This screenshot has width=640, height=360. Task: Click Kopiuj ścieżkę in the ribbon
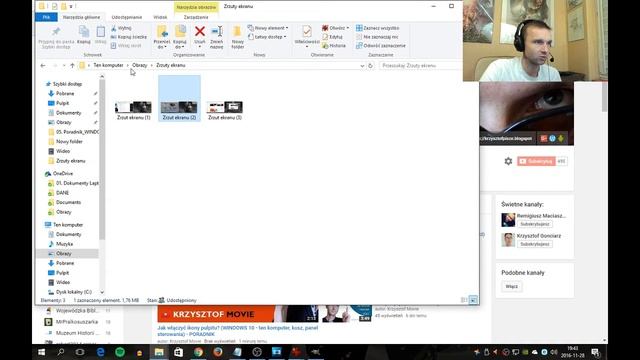(x=129, y=37)
